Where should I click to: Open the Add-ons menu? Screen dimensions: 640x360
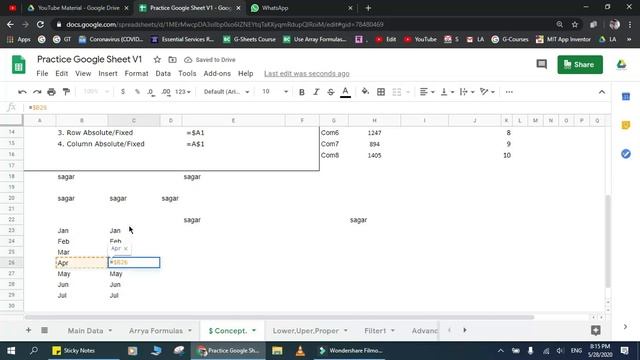[217, 73]
